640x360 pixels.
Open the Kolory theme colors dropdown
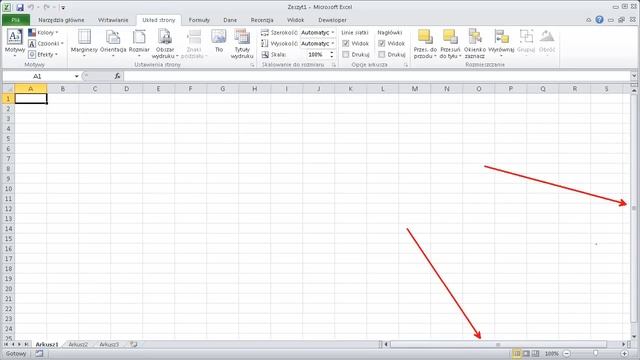pos(43,32)
